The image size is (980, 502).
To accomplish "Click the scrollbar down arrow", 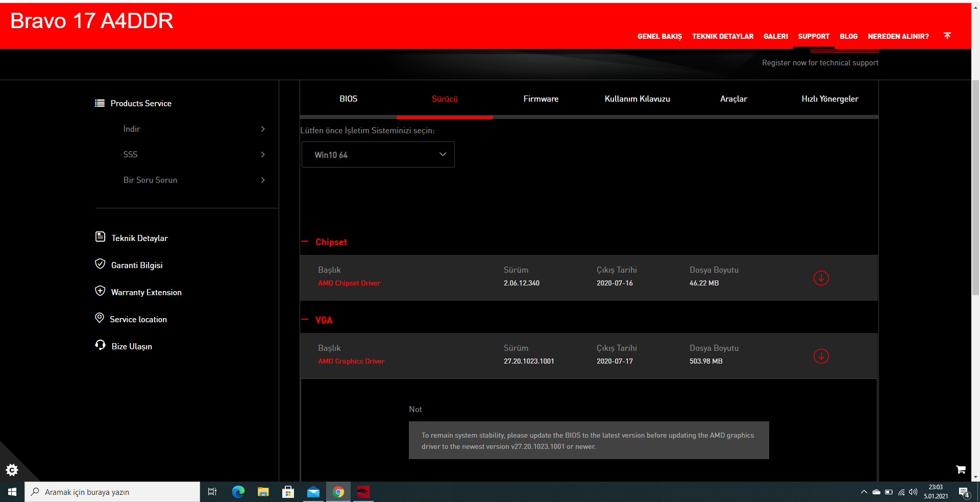I will pos(975,477).
